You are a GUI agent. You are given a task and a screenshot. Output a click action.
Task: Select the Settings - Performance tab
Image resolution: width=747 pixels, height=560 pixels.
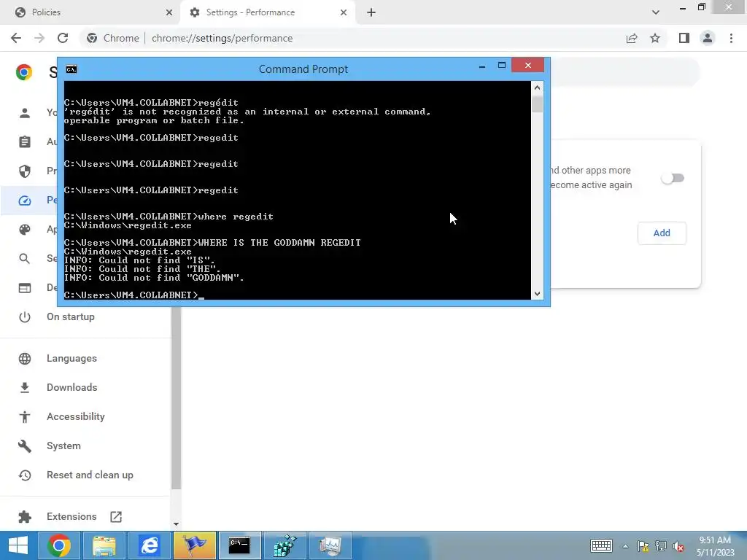coord(267,12)
